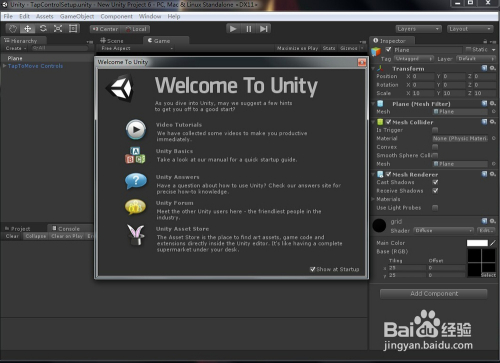Toggle Maximize on Play

297,48
